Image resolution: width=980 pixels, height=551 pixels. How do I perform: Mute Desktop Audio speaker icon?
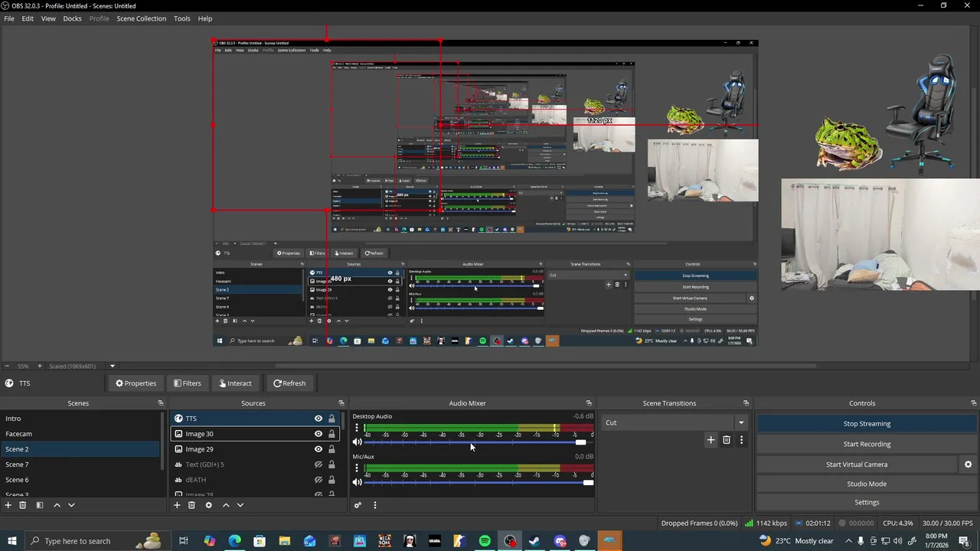coord(357,442)
